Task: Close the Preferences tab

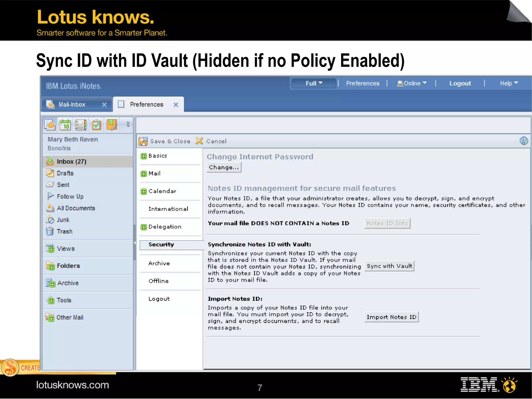Action: [176, 104]
